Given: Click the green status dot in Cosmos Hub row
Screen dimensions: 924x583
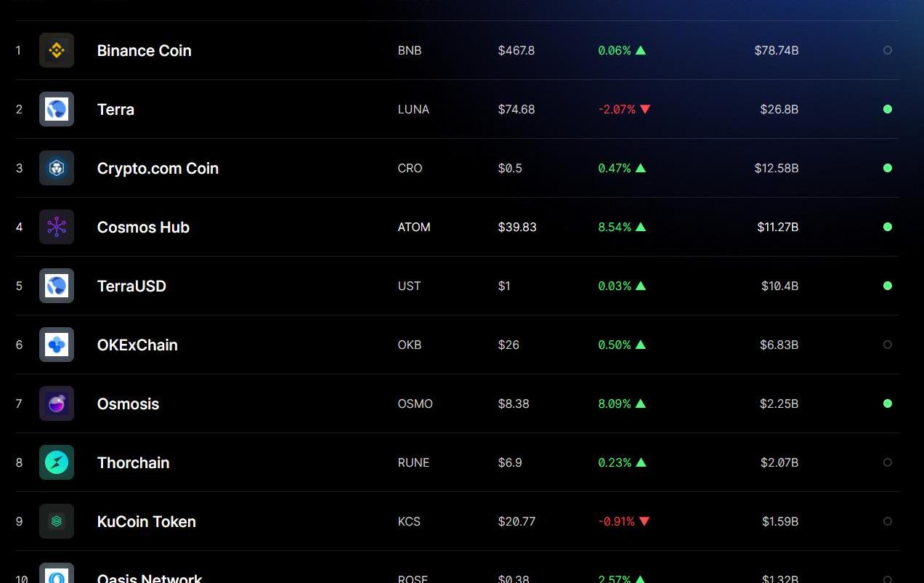Looking at the screenshot, I should (x=888, y=227).
